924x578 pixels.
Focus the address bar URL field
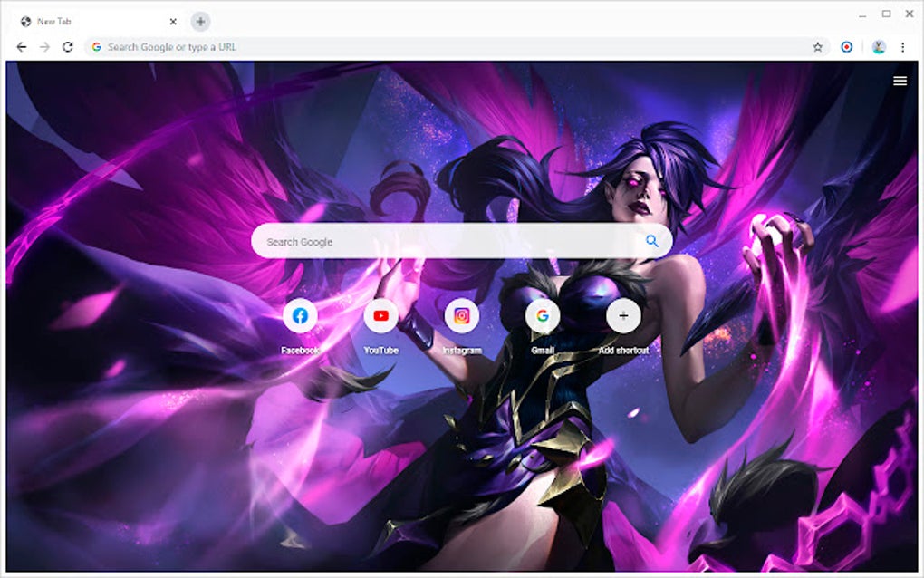click(x=457, y=47)
